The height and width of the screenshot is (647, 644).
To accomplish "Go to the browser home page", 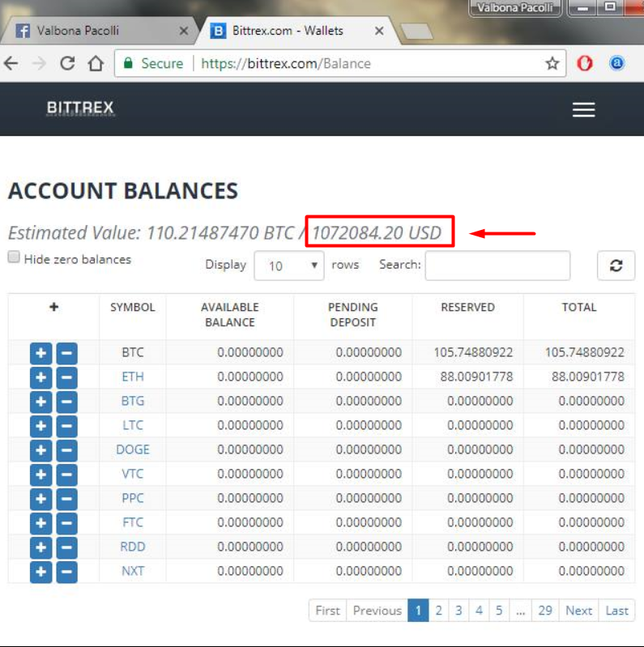I will point(96,63).
